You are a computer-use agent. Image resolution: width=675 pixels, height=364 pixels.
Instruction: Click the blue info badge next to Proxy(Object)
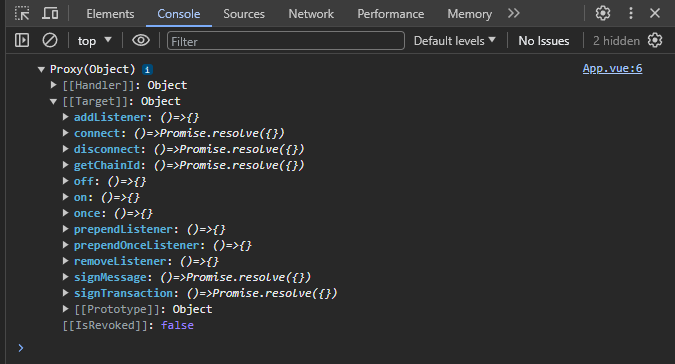click(147, 69)
